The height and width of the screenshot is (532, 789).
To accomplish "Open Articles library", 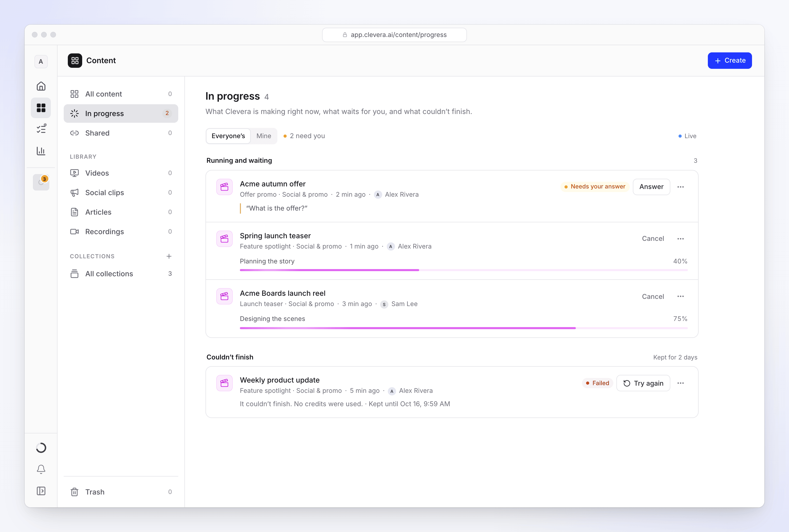I will pos(121,212).
